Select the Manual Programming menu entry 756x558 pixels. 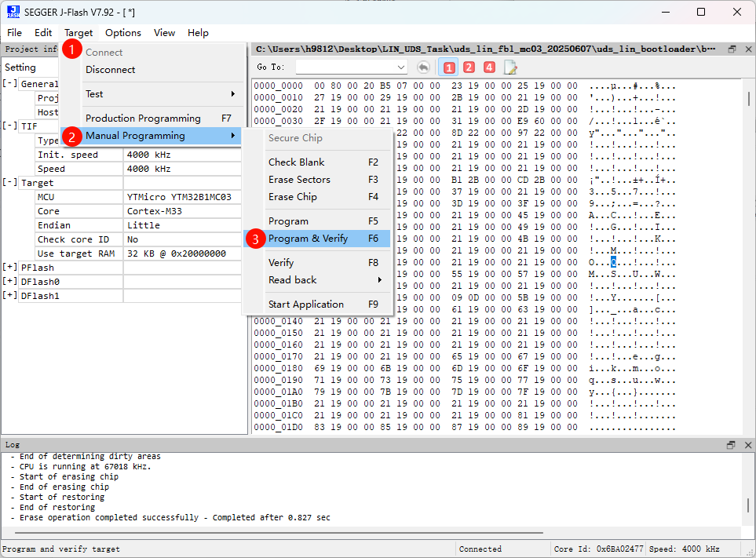[x=152, y=136]
